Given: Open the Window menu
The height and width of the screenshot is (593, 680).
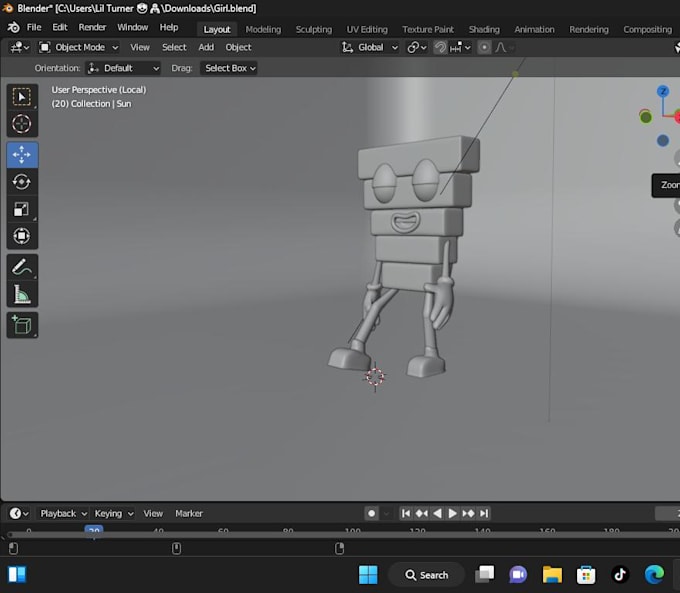Looking at the screenshot, I should pos(133,27).
